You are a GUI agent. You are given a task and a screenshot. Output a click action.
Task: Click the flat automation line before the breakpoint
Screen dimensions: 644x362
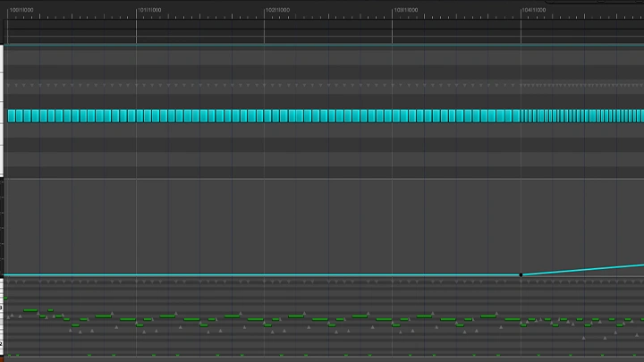click(x=268, y=274)
